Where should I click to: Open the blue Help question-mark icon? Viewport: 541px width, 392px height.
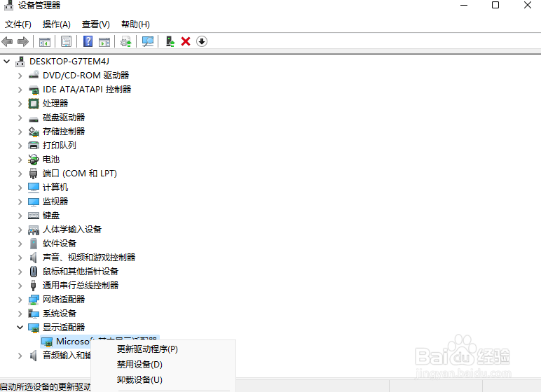(88, 41)
